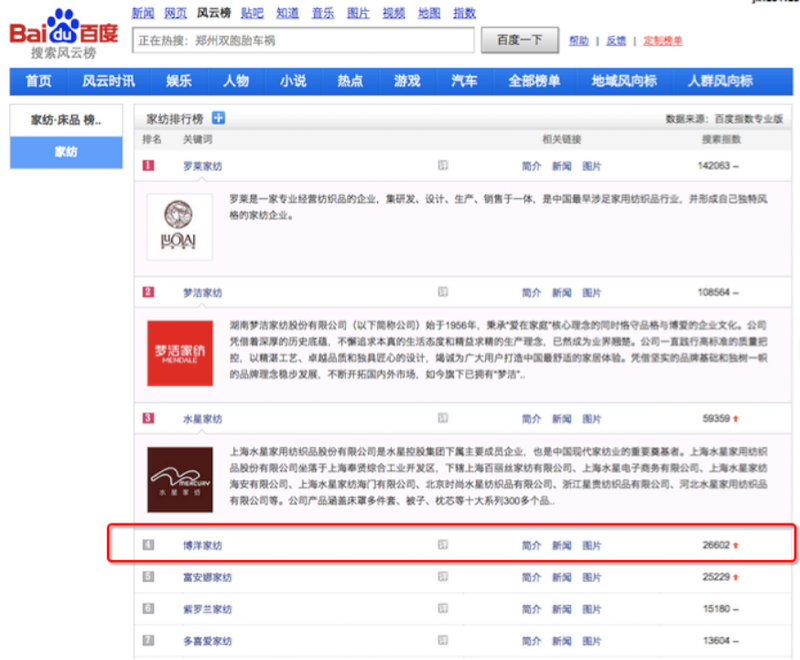
Task: Open 汽车 navigation tab
Action: [x=464, y=81]
